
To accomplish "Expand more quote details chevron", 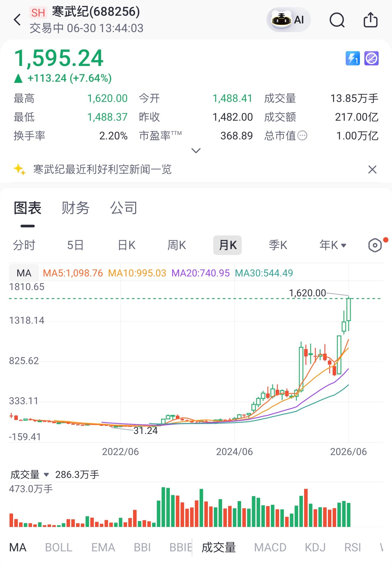I will [196, 150].
